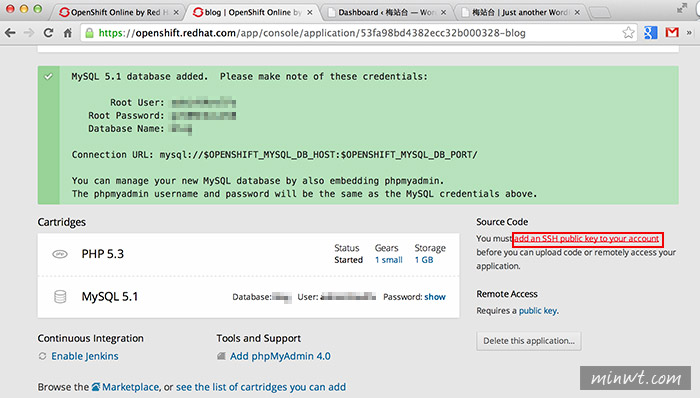Open the 1 GB storage link

coord(424,260)
